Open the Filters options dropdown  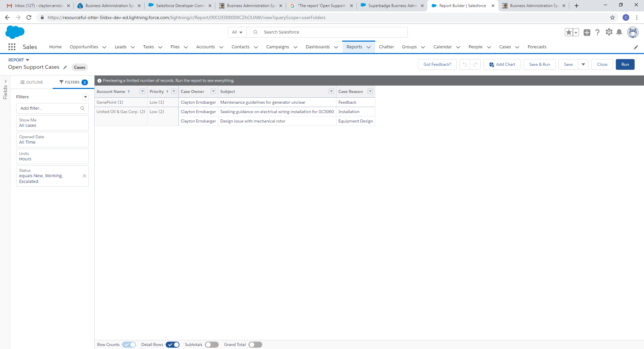point(86,97)
